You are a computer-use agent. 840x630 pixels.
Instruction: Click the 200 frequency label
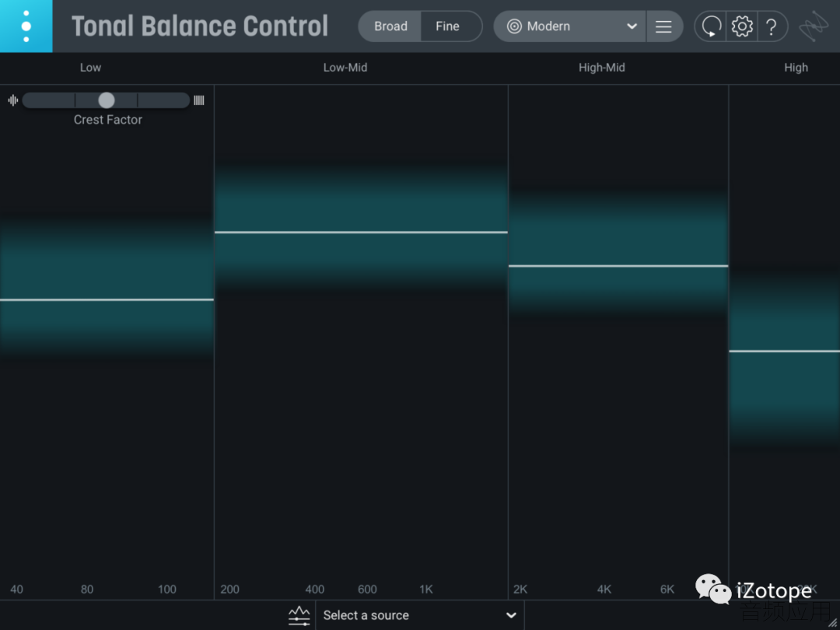pyautogui.click(x=229, y=590)
